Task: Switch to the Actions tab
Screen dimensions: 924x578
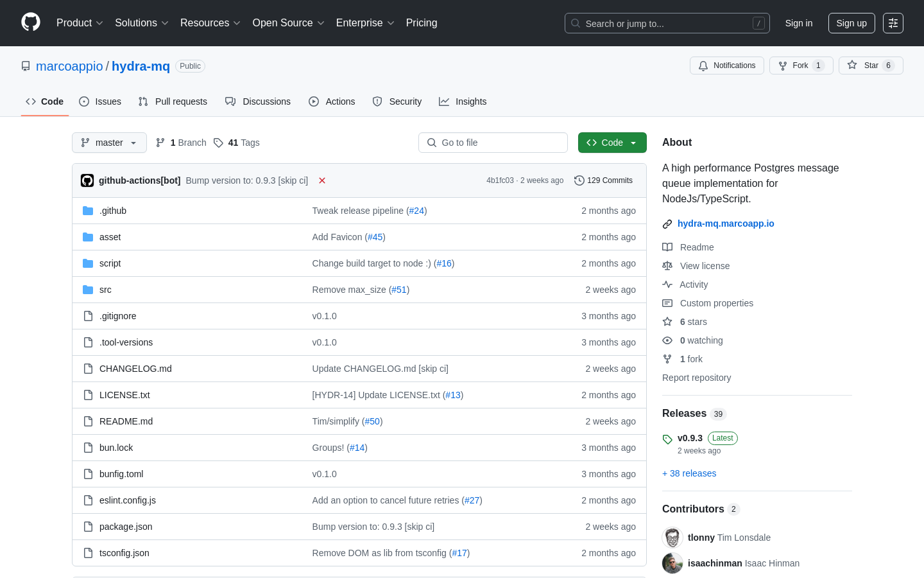Action: [332, 101]
